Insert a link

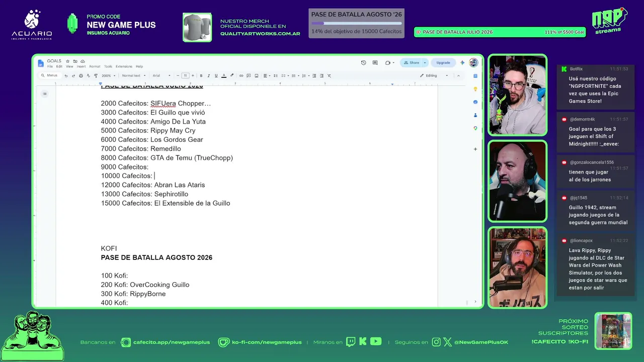tap(242, 76)
